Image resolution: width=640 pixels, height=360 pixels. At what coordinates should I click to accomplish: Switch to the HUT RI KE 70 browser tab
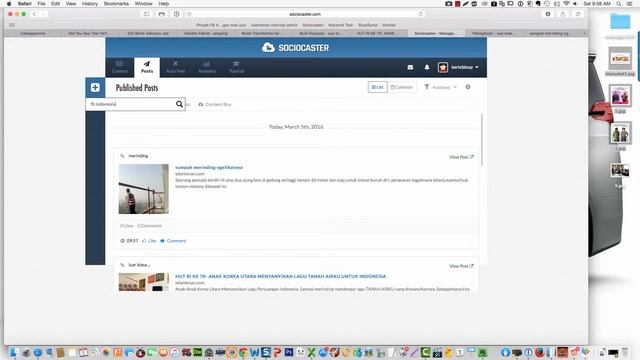click(x=377, y=33)
